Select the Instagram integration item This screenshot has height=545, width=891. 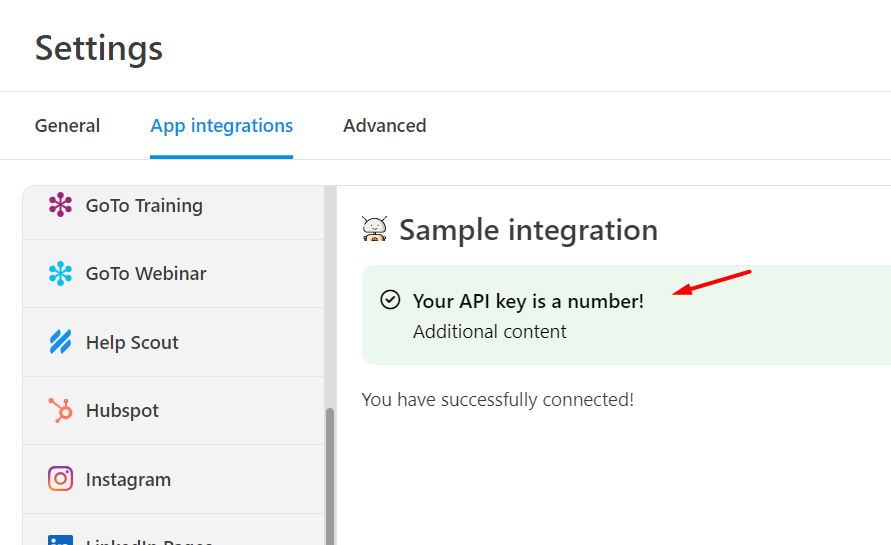point(128,480)
